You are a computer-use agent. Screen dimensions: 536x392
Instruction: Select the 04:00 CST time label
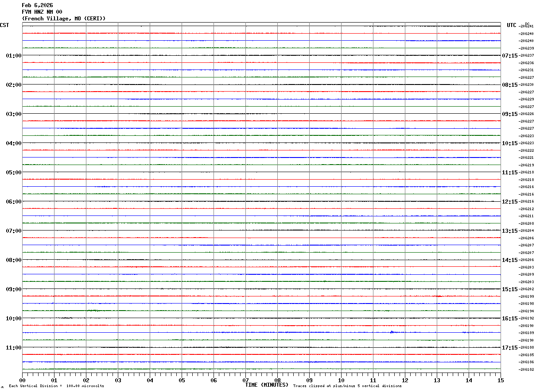click(14, 143)
